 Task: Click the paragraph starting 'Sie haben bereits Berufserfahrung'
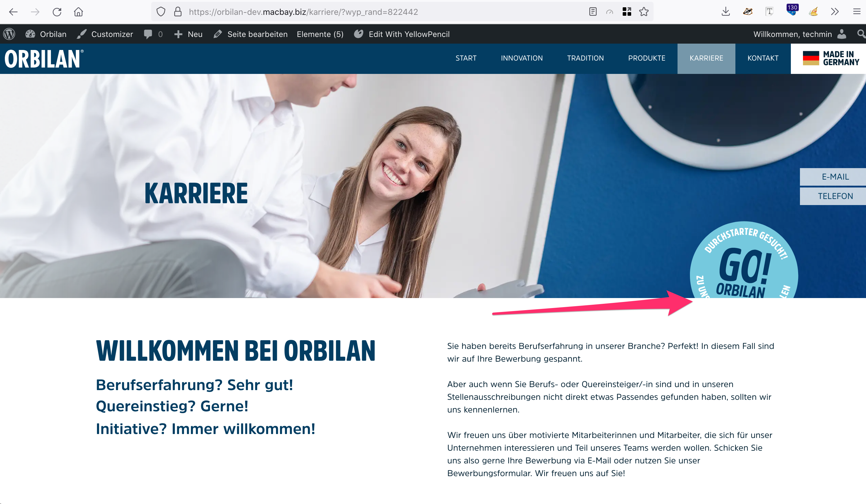pos(611,353)
